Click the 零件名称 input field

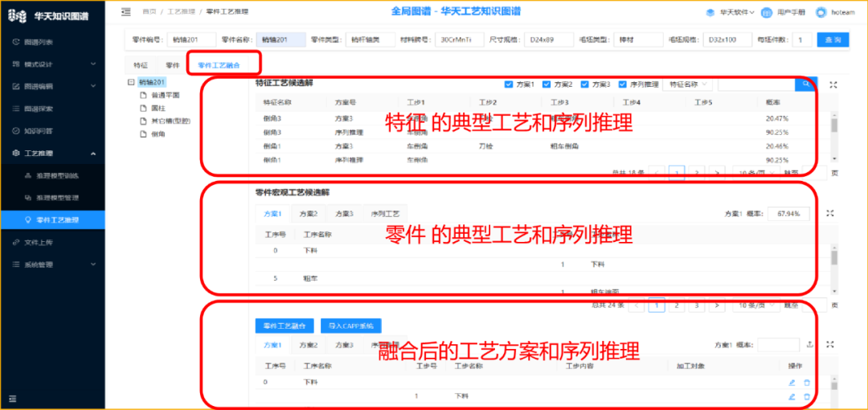[280, 39]
